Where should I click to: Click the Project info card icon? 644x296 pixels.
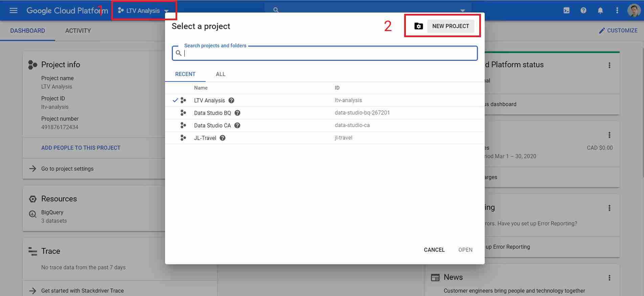pyautogui.click(x=32, y=65)
